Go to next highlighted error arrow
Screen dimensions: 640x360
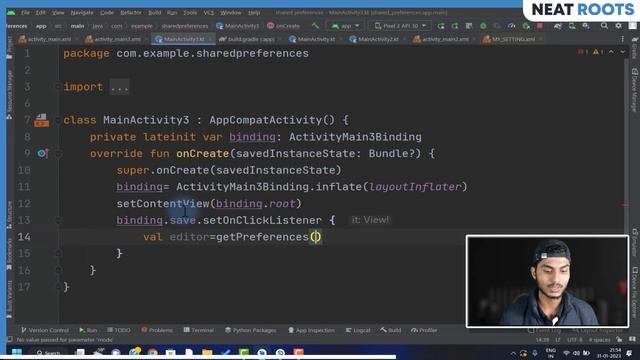click(x=622, y=52)
